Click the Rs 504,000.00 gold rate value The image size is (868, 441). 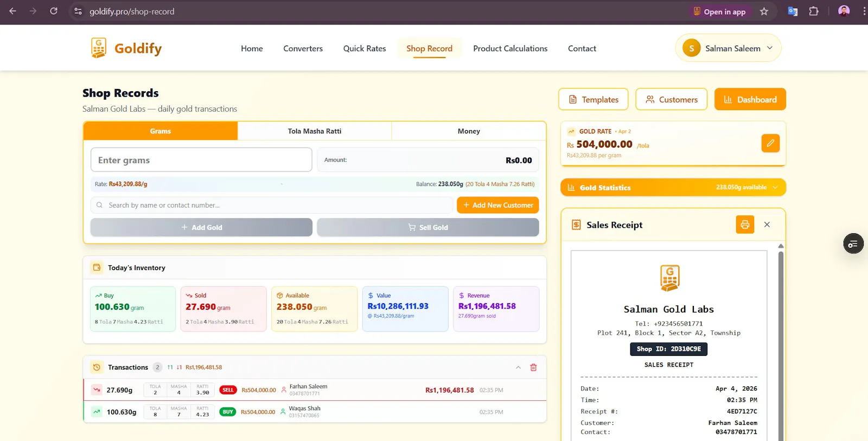[x=600, y=144]
